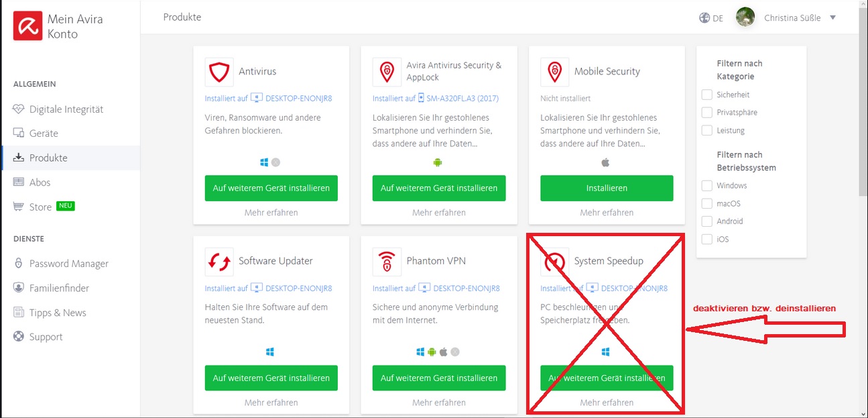Click the Mobile Security product icon
The width and height of the screenshot is (868, 418).
pyautogui.click(x=554, y=72)
